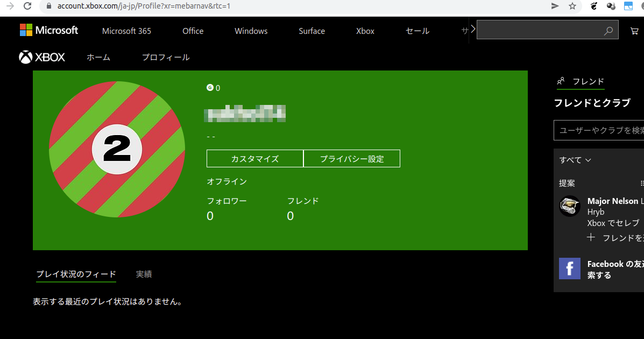Switch to プレイ状況のフィード tab

(76, 274)
